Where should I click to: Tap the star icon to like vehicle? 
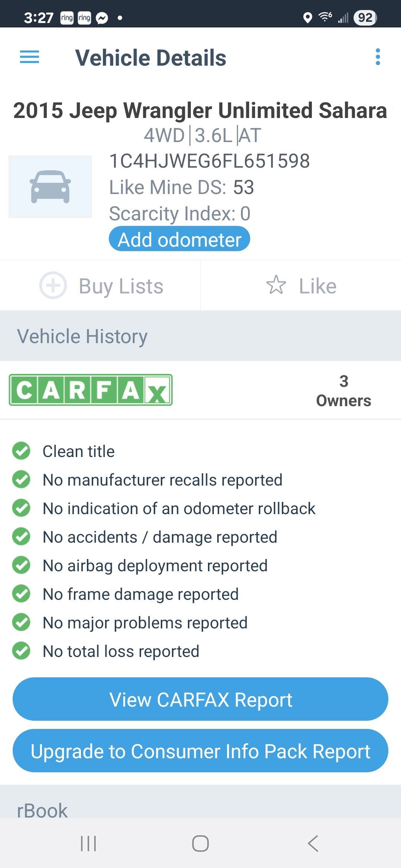(276, 285)
